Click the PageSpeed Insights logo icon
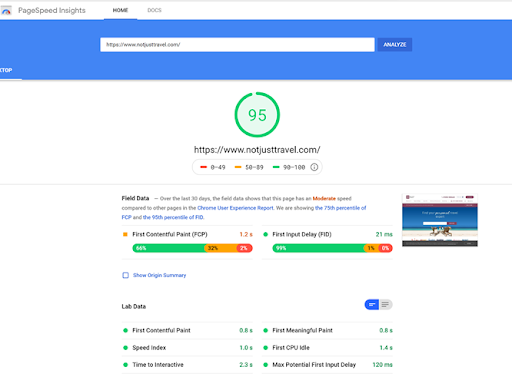 pos(6,11)
